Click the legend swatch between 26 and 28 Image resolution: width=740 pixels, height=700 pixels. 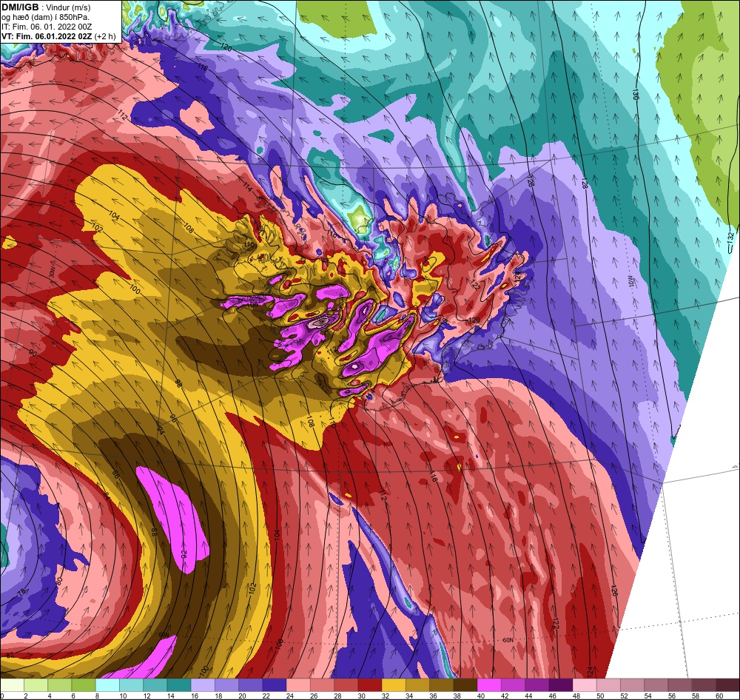pyautogui.click(x=322, y=685)
